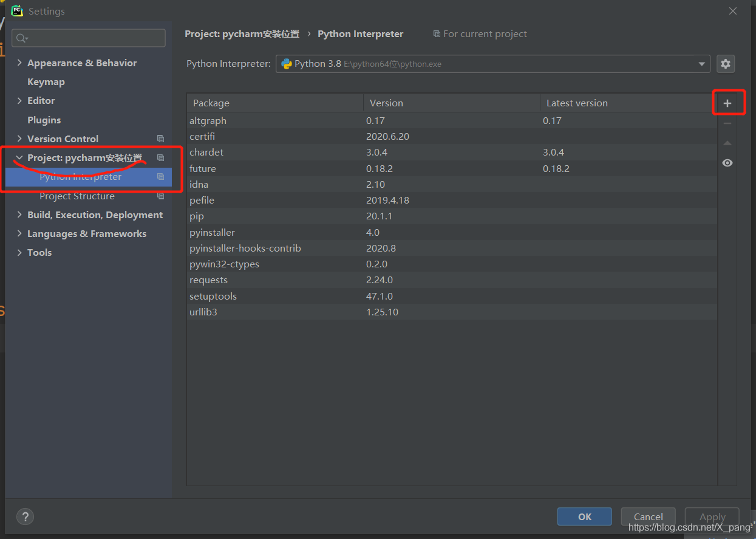Select Keymap in settings tree
756x539 pixels.
[x=46, y=81]
